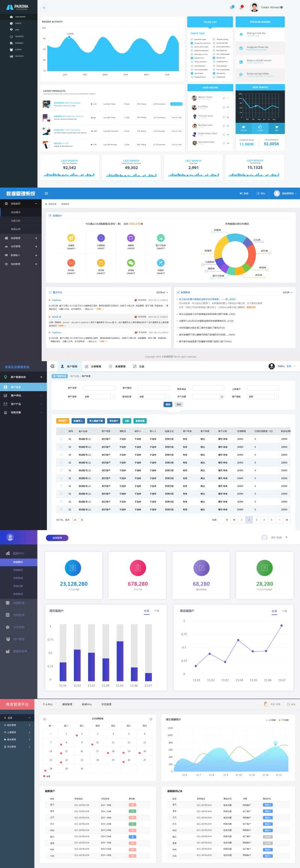The width and height of the screenshot is (300, 868).
Task: Open the 客户类型 dropdown showing 全部
Action: click(x=99, y=396)
